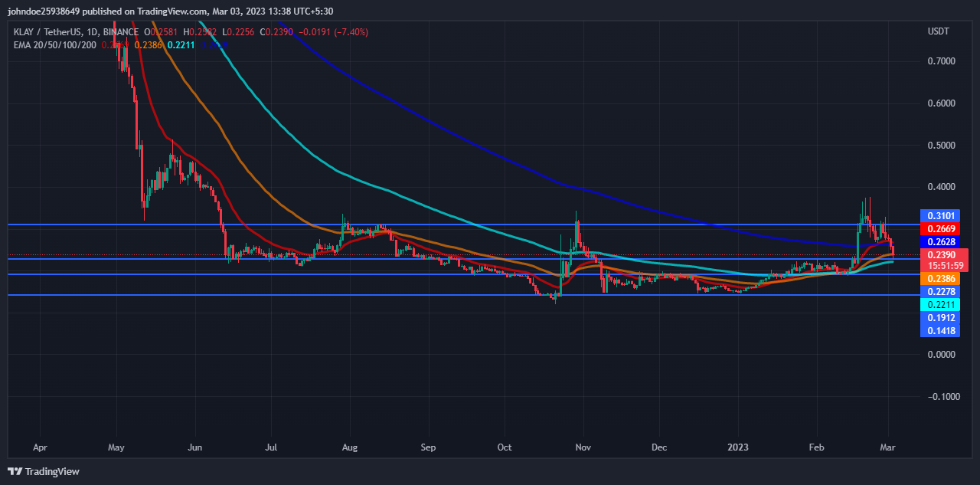Click the TradingView logo in the corner
Screen dimensions: 980x485
[44, 471]
